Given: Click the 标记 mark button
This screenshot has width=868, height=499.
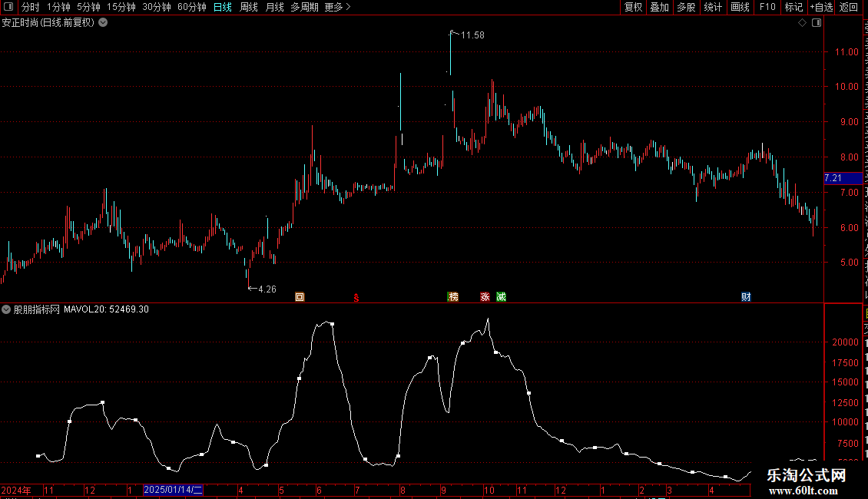Looking at the screenshot, I should click(793, 7).
